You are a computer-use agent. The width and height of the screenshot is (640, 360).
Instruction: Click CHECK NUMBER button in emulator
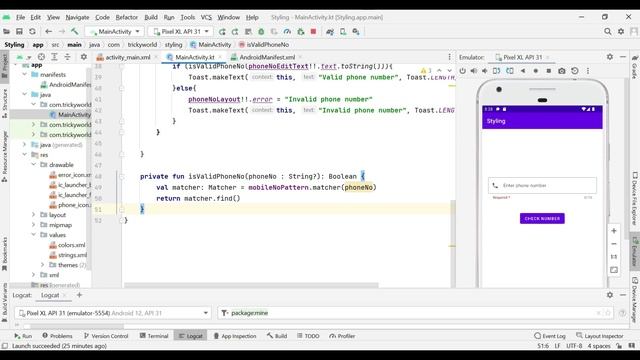tap(542, 218)
